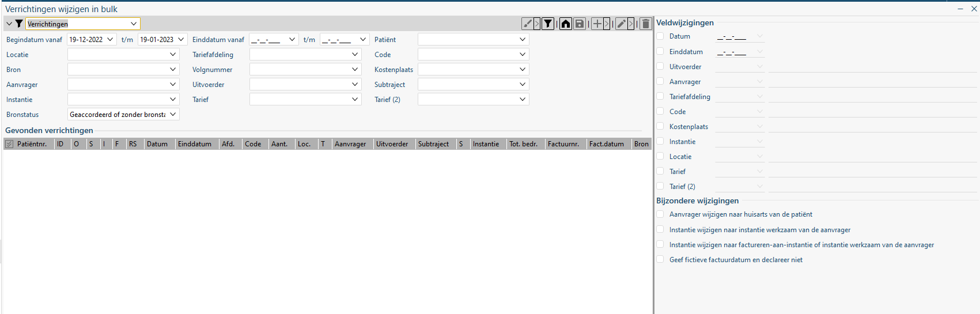Click the plus add icon
The image size is (980, 314).
coord(597,24)
